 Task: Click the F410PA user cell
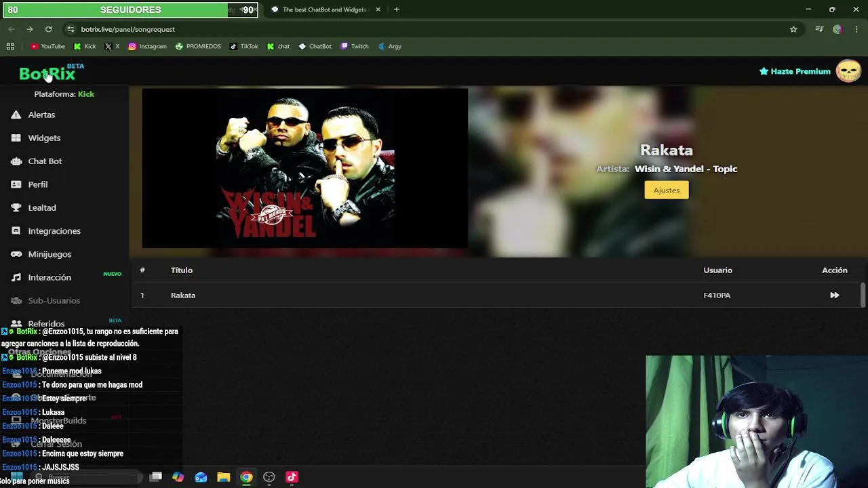click(x=717, y=296)
